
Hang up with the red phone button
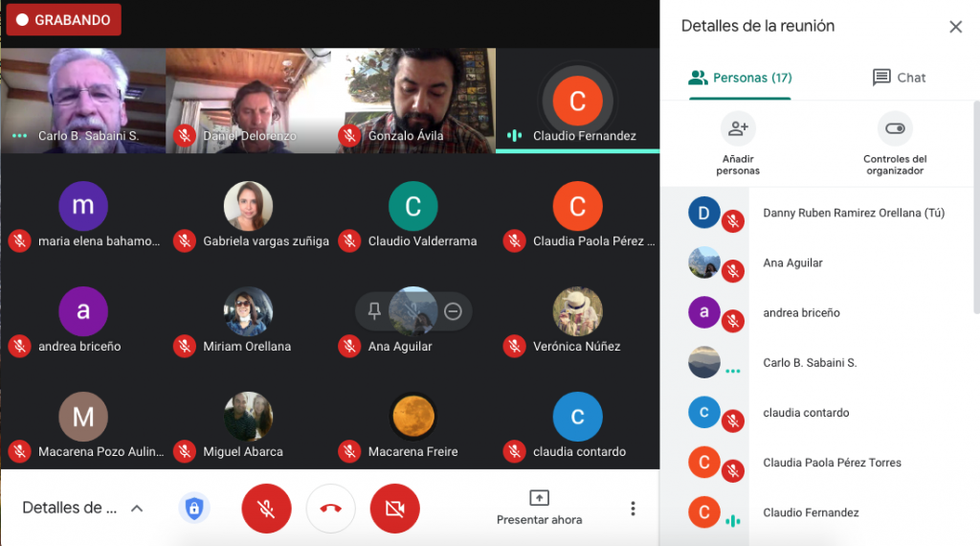(330, 509)
